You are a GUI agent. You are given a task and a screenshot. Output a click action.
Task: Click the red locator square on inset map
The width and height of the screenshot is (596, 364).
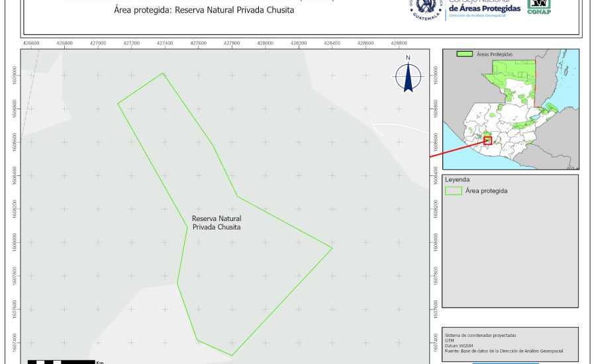coord(488,140)
